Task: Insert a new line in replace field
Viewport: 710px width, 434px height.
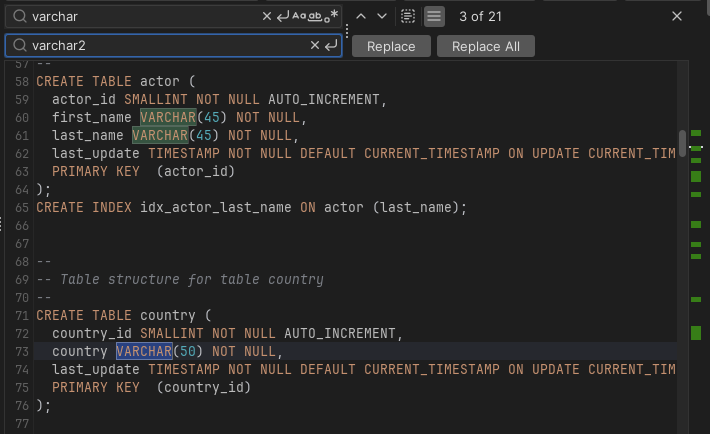Action: pos(331,46)
